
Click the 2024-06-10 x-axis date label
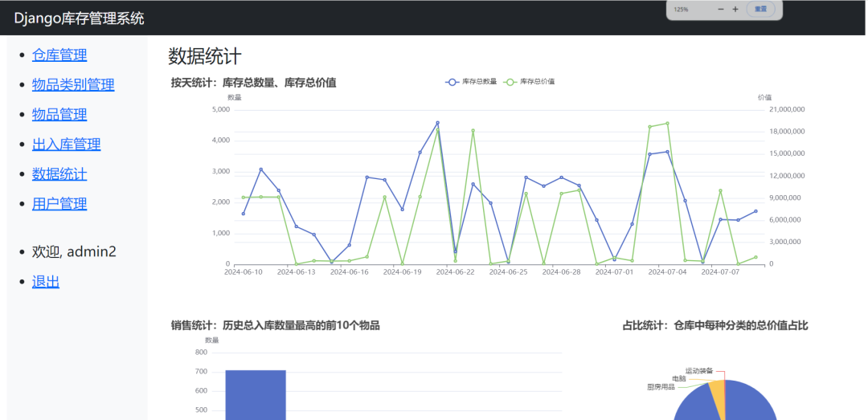pos(244,272)
